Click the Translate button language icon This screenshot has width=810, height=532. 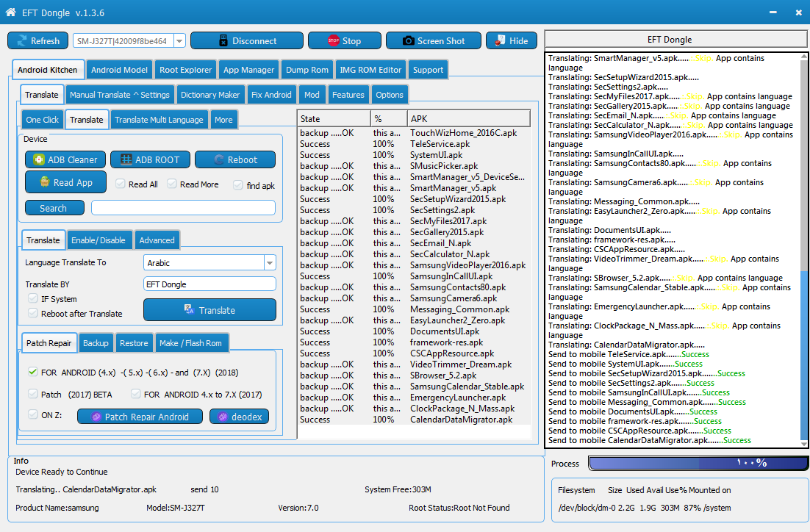189,309
